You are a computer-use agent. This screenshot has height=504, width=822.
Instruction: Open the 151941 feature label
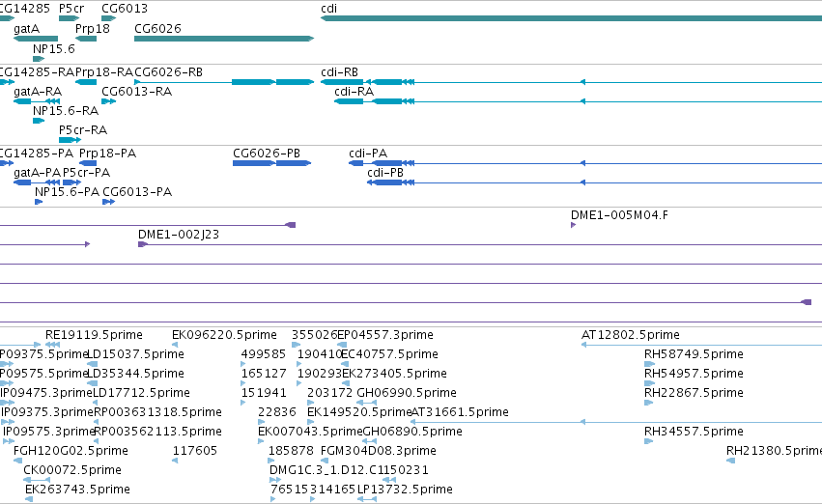coord(264,393)
